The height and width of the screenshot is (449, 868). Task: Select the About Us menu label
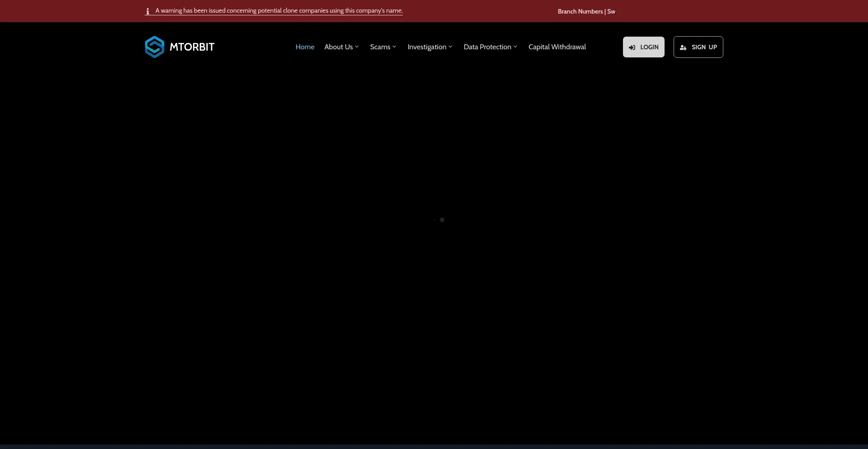[338, 47]
